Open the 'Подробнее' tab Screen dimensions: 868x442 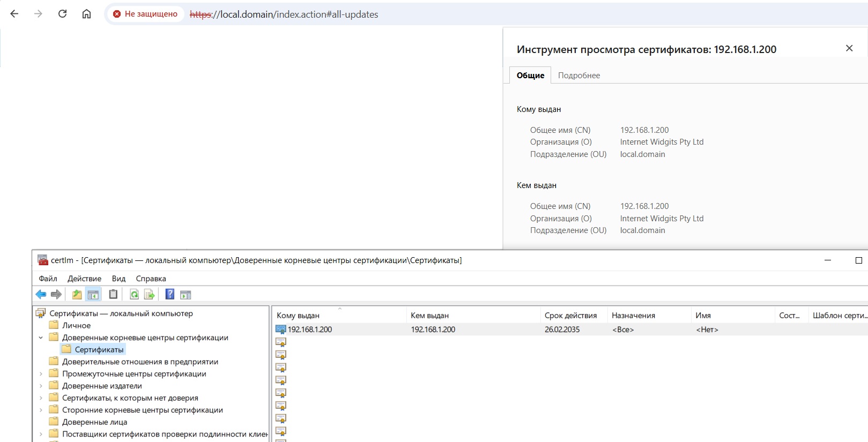579,76
